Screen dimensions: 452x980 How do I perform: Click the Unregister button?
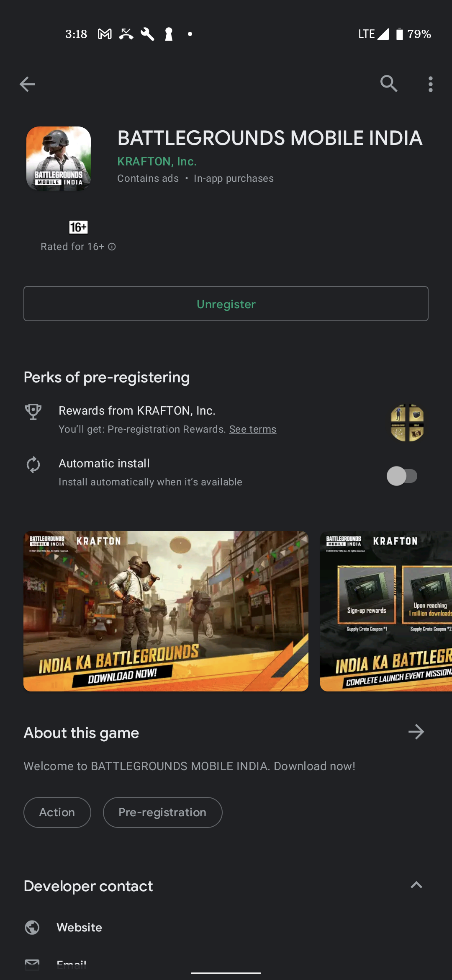coord(226,304)
